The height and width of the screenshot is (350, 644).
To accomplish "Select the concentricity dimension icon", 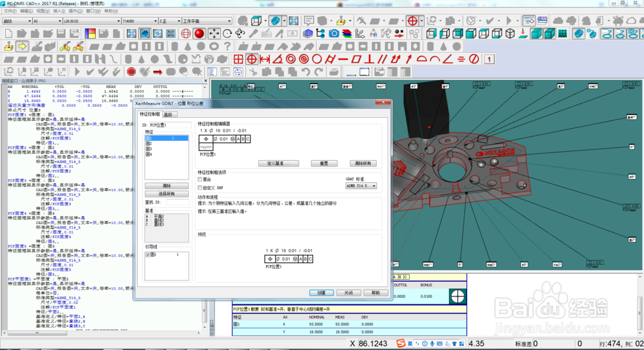I will pyautogui.click(x=291, y=59).
